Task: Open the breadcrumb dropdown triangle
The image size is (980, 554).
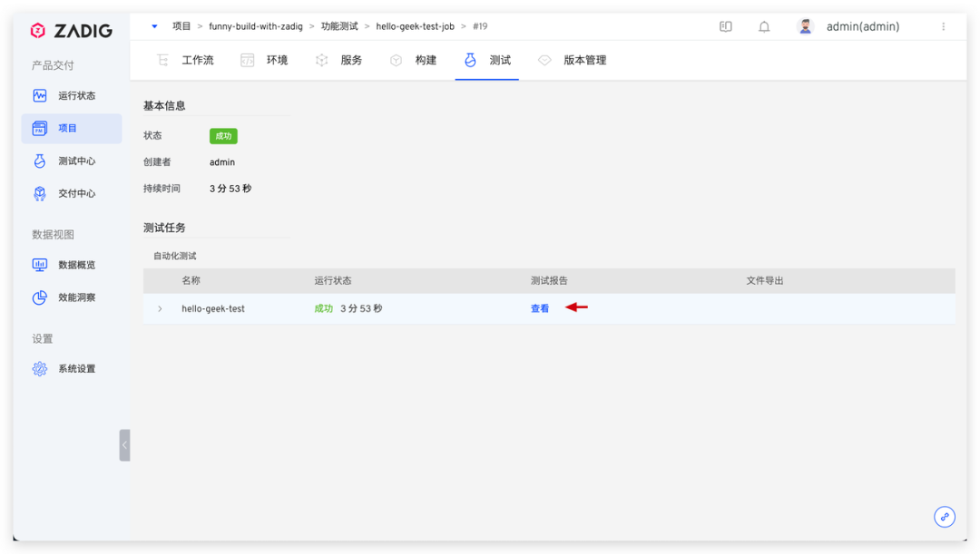Action: click(x=154, y=26)
